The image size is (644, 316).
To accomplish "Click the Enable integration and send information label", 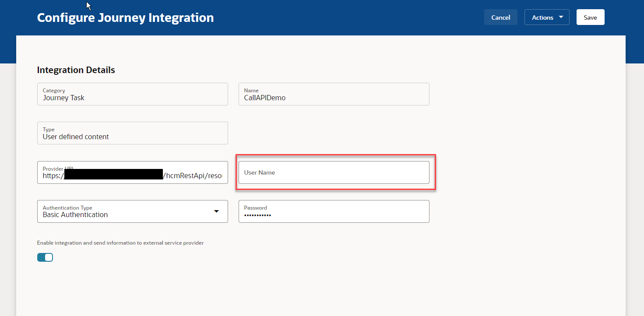I will (120, 243).
